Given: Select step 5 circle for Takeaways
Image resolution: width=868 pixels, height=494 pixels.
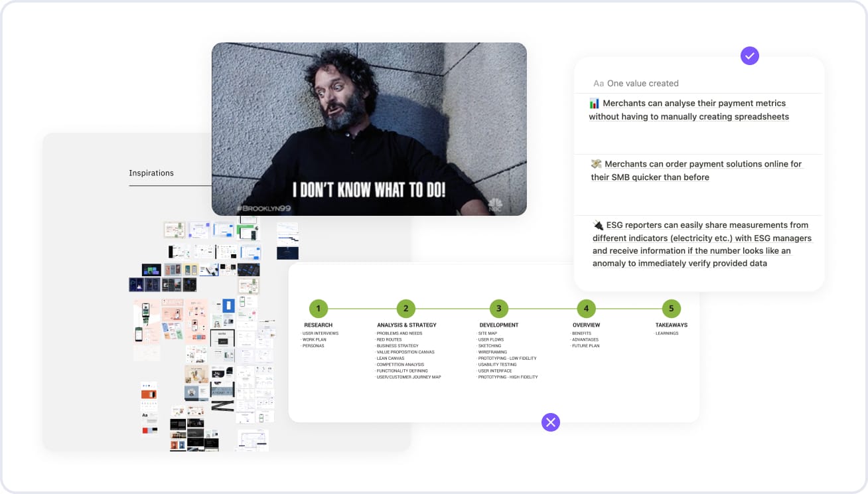Looking at the screenshot, I should point(672,308).
